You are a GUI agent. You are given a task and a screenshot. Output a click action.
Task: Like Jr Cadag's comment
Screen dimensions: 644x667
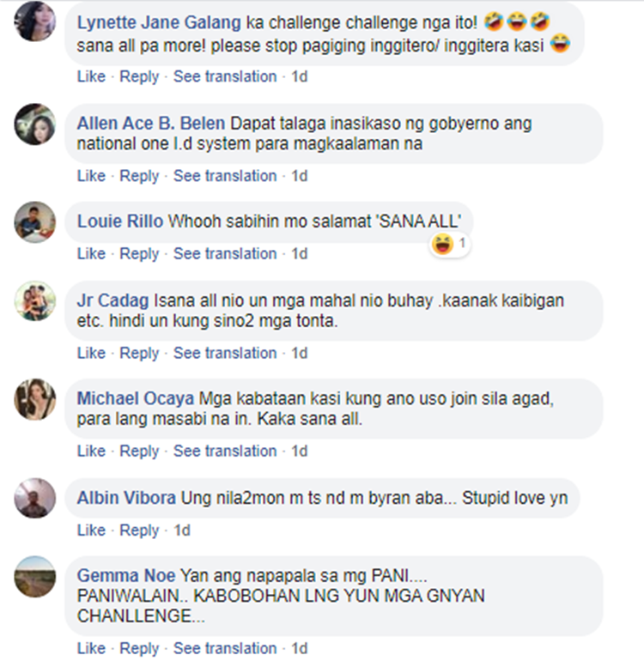click(x=91, y=353)
